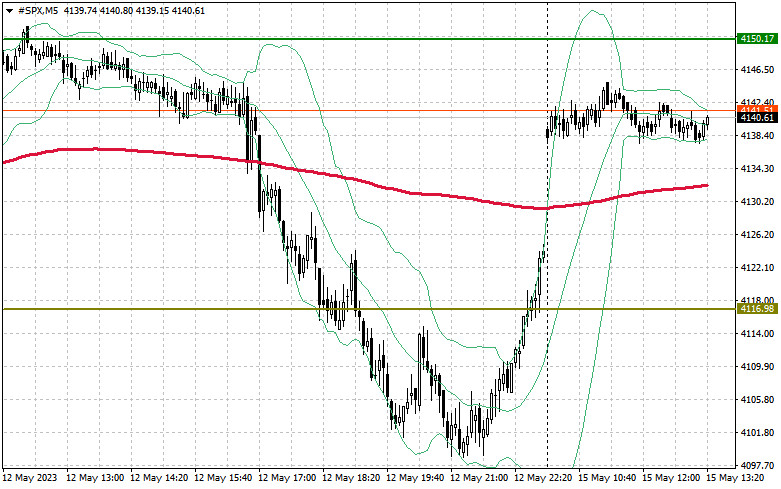Select the green 4150.17 price label
The image size is (781, 489).
coord(757,39)
